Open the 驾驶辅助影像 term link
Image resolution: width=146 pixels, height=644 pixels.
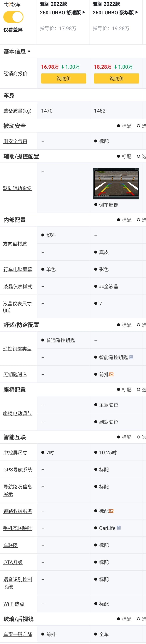pos(17,188)
